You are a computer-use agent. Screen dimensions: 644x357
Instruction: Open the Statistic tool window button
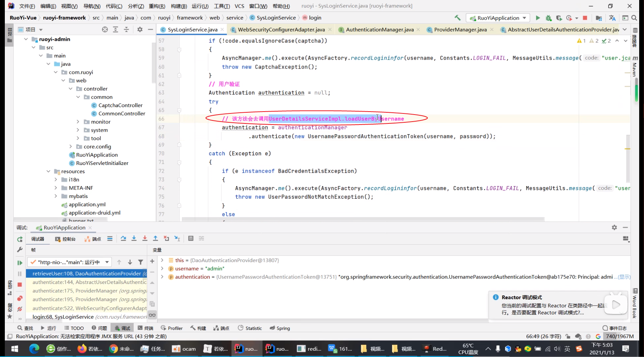coord(250,328)
